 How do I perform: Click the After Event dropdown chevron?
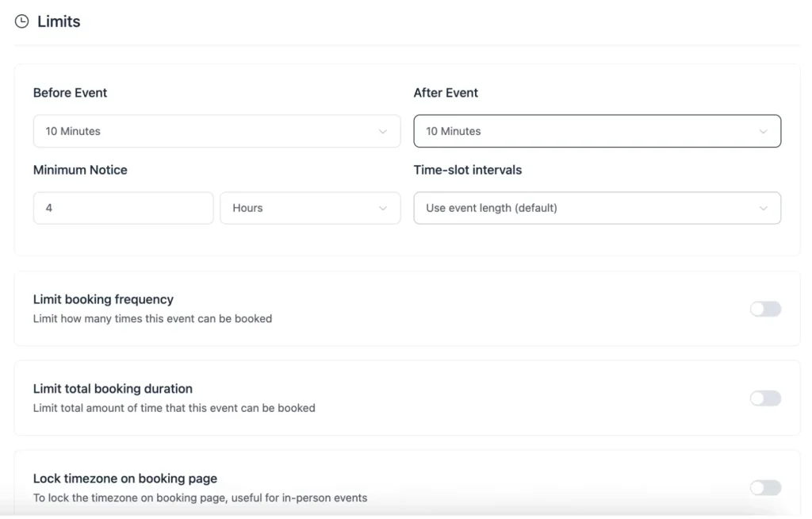click(x=764, y=131)
